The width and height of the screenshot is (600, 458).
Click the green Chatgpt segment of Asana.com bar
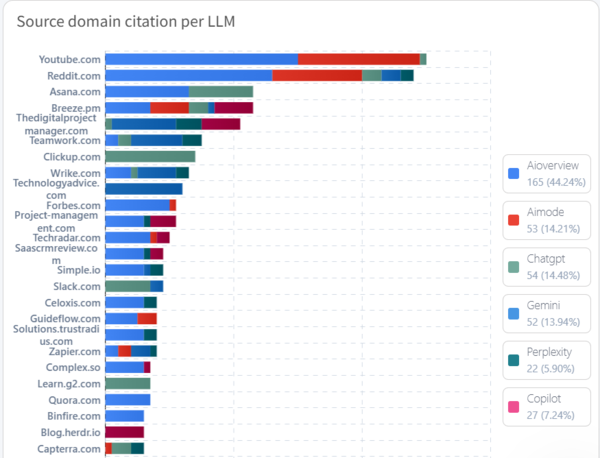point(221,92)
